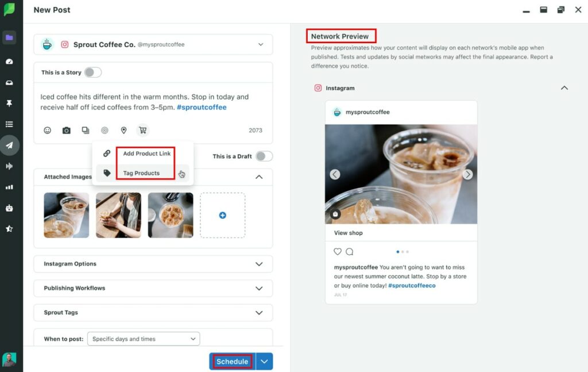
Task: Add a location with the pin icon
Action: point(123,131)
